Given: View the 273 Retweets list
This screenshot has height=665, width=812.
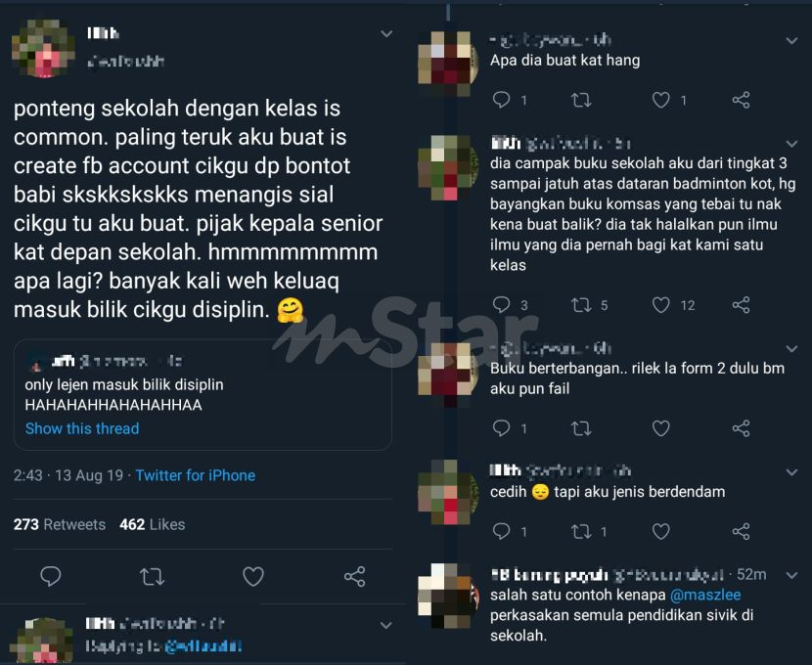Looking at the screenshot, I should [59, 524].
